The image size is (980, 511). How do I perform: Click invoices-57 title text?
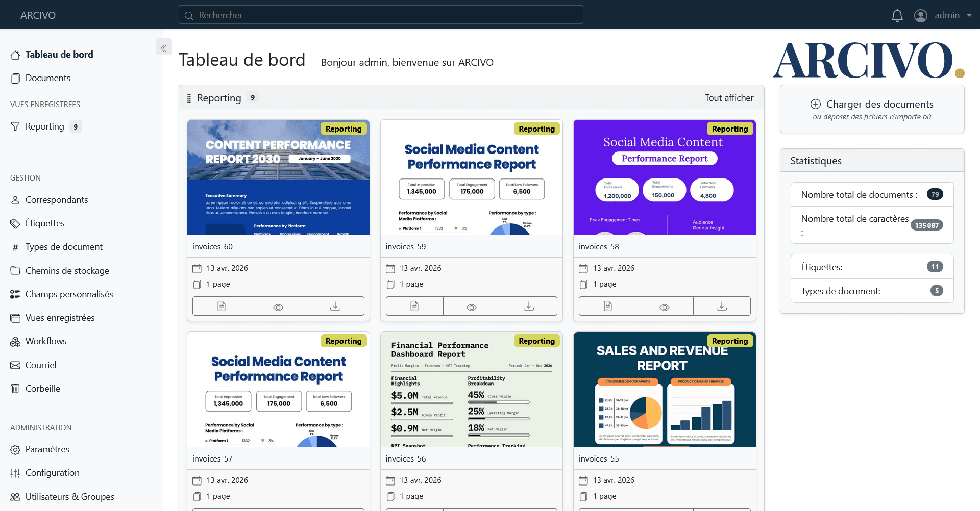[x=212, y=459]
